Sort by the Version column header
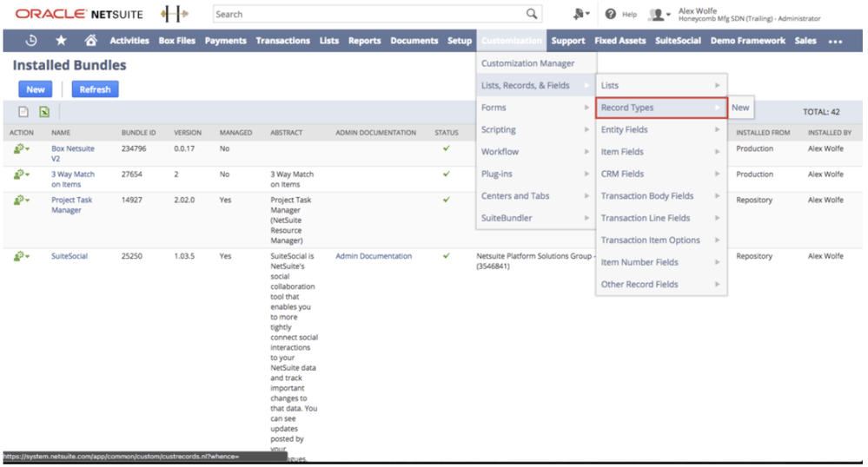This screenshot has width=868, height=467. [188, 133]
